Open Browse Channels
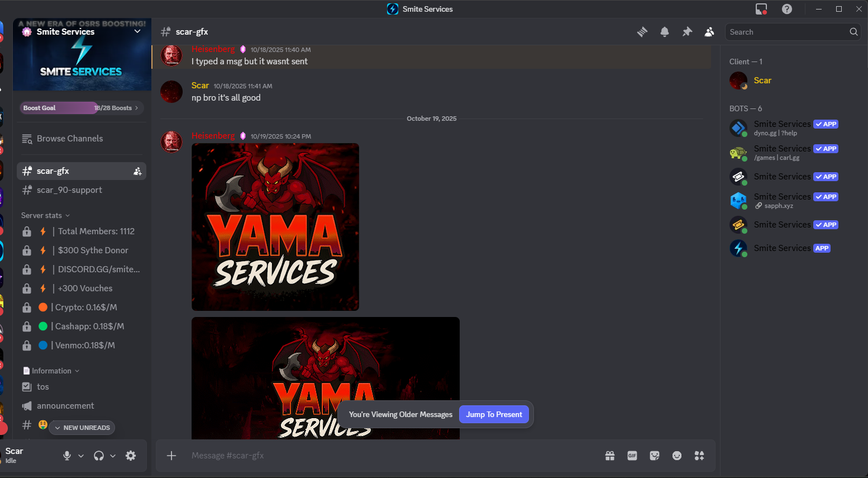This screenshot has width=868, height=478. coord(82,139)
